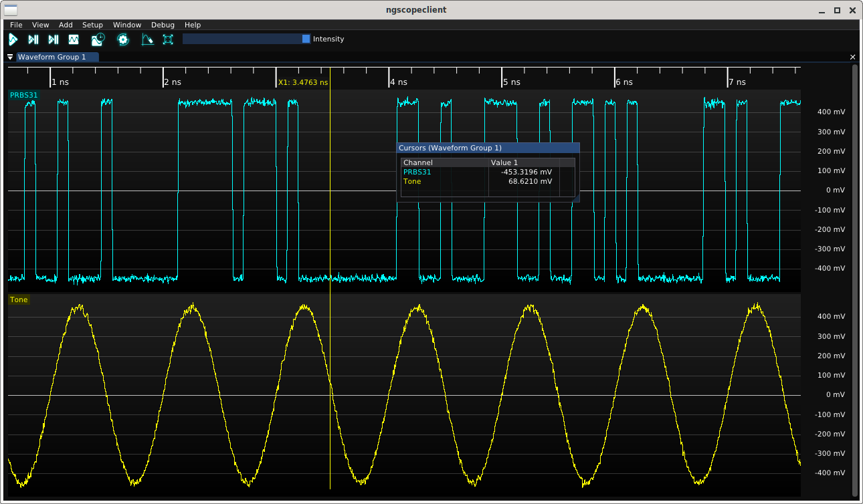863x504 pixels.
Task: Open the View menu
Action: click(x=41, y=25)
